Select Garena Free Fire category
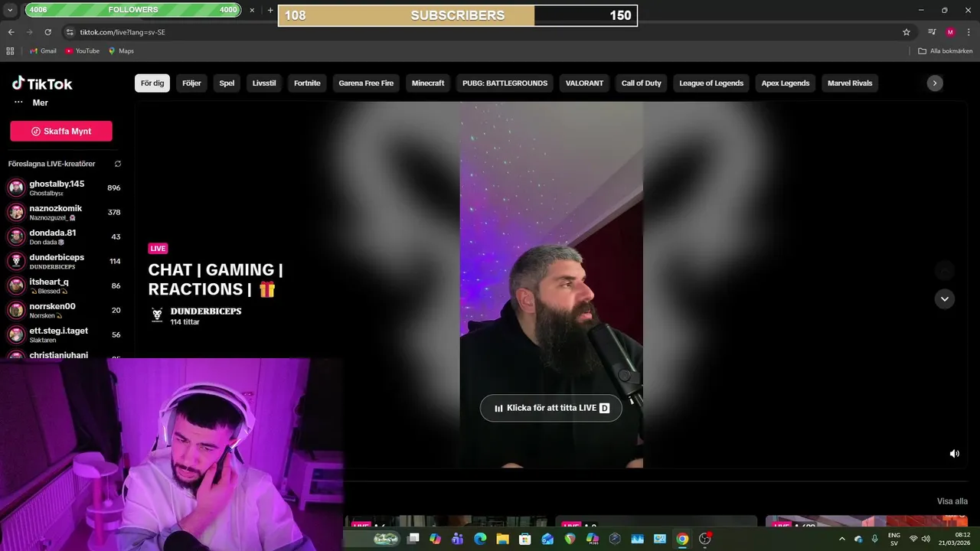The image size is (980, 551). coord(366,83)
